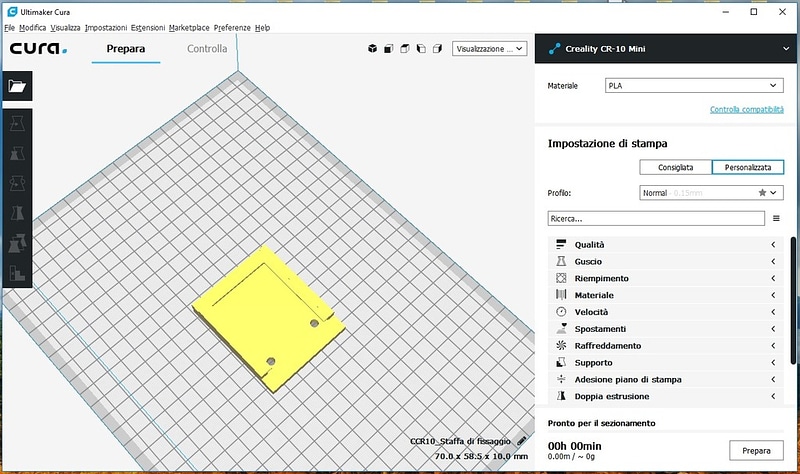
Task: Switch to front camera view
Action: tap(389, 48)
